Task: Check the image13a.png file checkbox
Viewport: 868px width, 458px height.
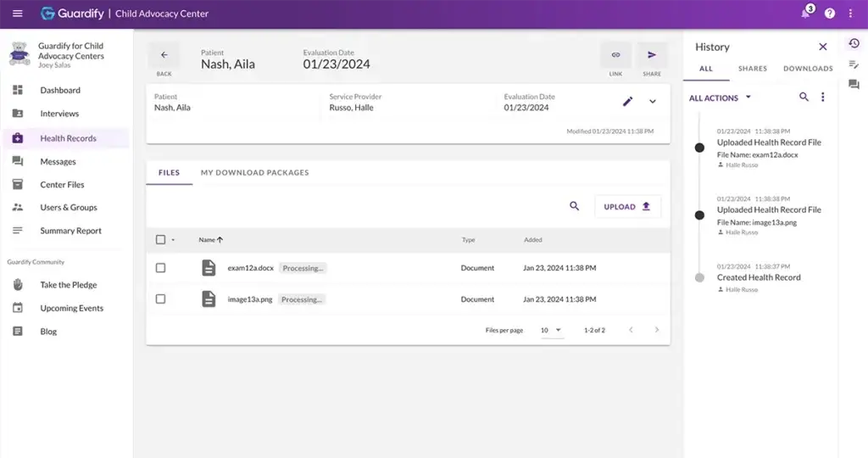Action: pyautogui.click(x=161, y=299)
